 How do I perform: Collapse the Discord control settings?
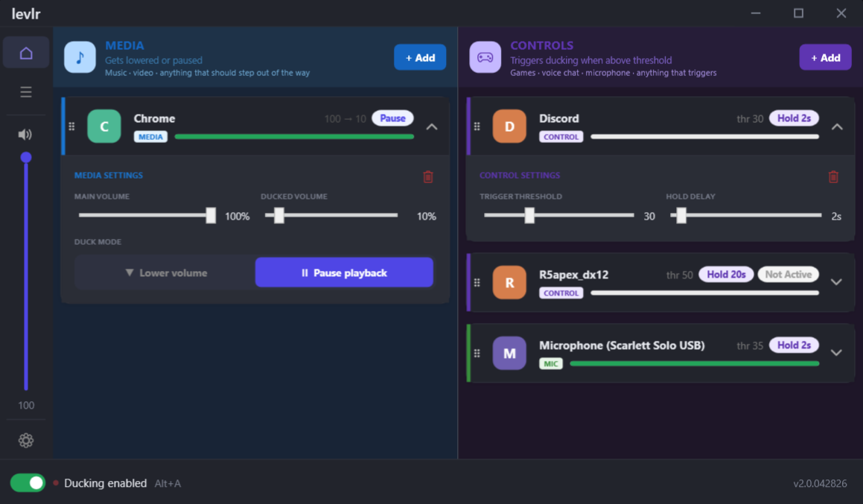point(837,127)
